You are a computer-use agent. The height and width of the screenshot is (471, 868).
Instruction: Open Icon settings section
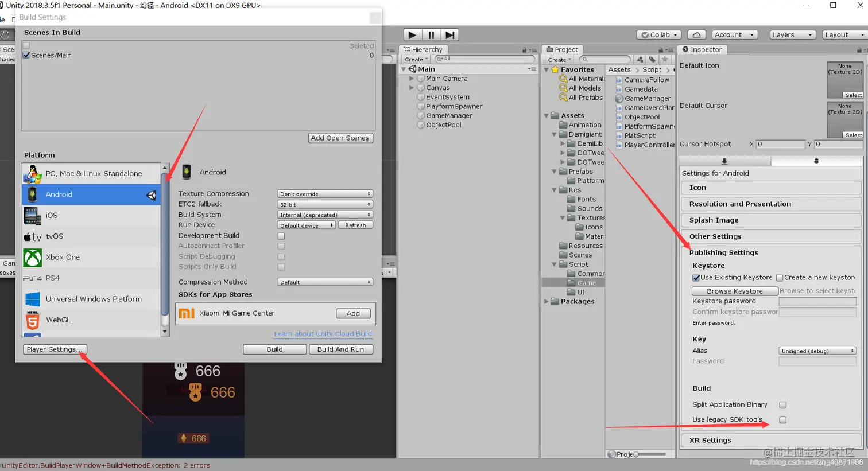pyautogui.click(x=771, y=188)
